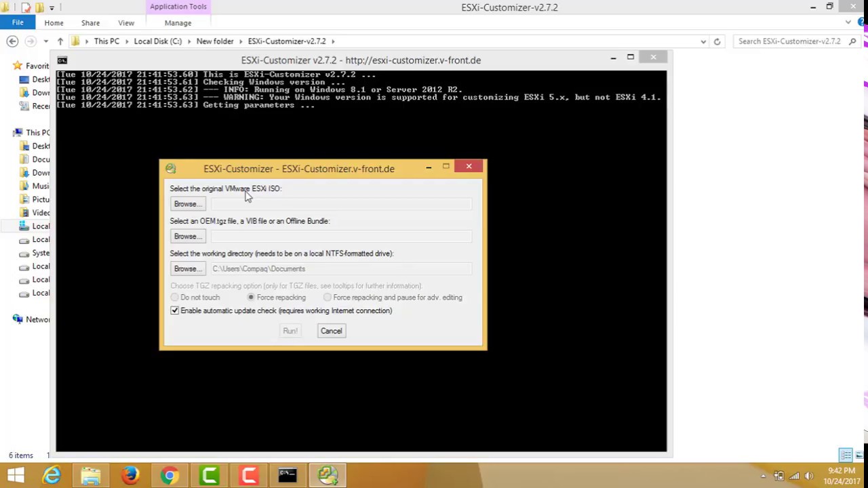The height and width of the screenshot is (488, 868).
Task: Open the volume speaker tray icon
Action: pos(808,476)
